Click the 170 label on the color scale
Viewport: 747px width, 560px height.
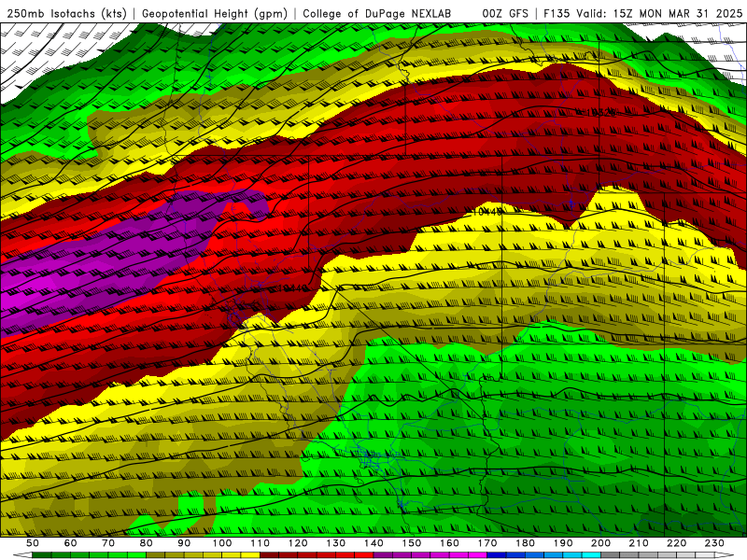(x=487, y=543)
